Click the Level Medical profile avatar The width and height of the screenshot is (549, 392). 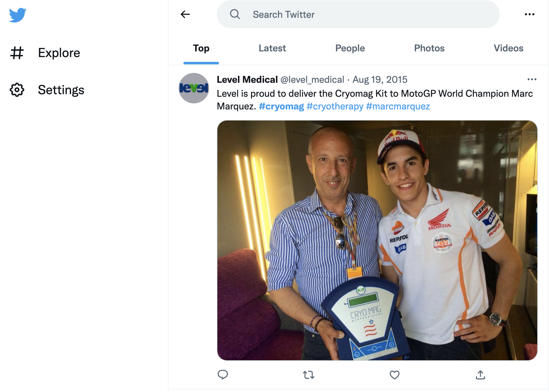coord(194,88)
